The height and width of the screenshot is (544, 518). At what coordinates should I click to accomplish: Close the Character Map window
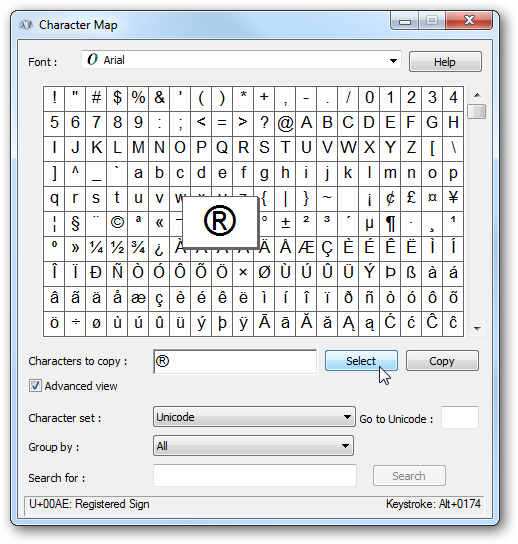click(469, 20)
